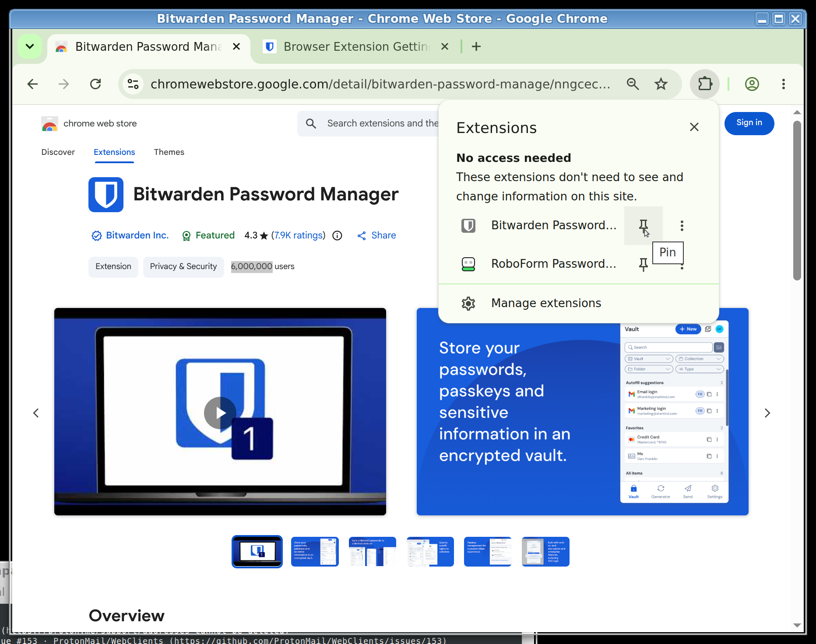Open the Themes section

tap(169, 152)
